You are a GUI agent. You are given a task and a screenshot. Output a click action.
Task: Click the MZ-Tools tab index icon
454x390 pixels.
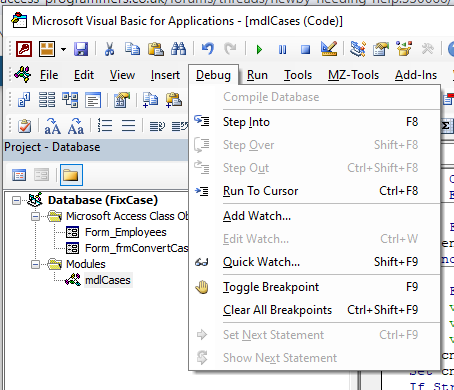pos(24,100)
